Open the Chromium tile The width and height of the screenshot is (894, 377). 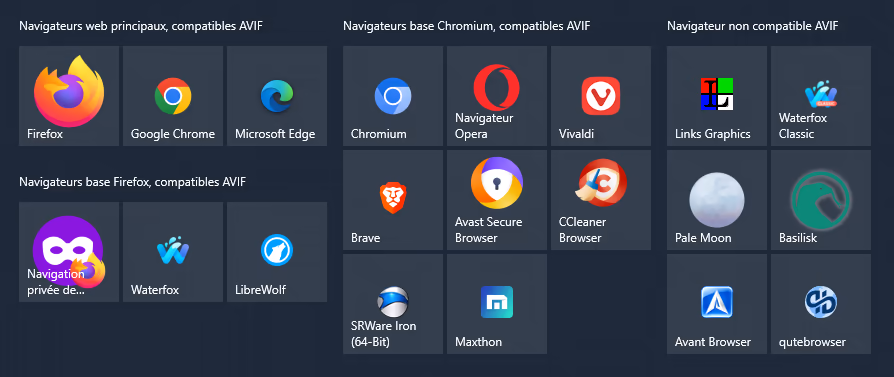point(393,96)
